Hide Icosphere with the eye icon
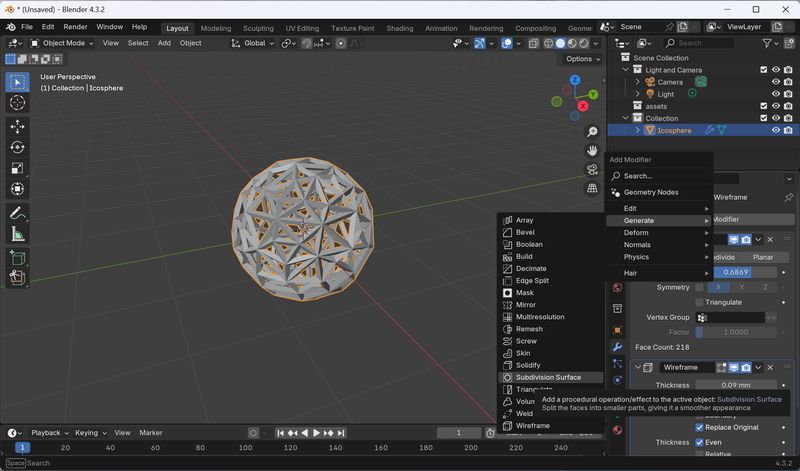The image size is (800, 471). point(776,131)
